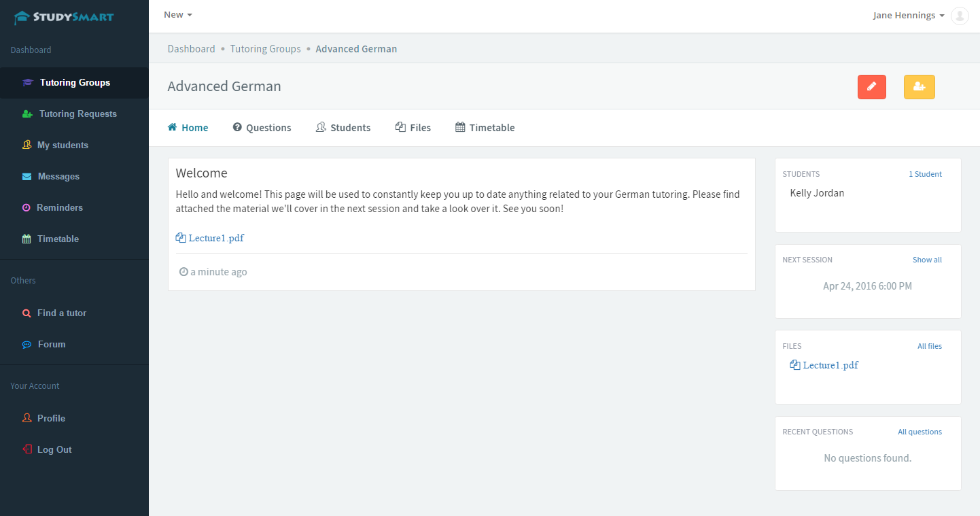Open the sidebar Timetable section

click(57, 239)
